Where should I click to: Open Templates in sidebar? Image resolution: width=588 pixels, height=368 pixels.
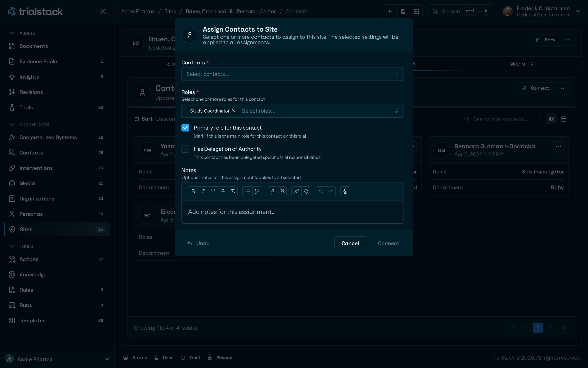(57, 321)
